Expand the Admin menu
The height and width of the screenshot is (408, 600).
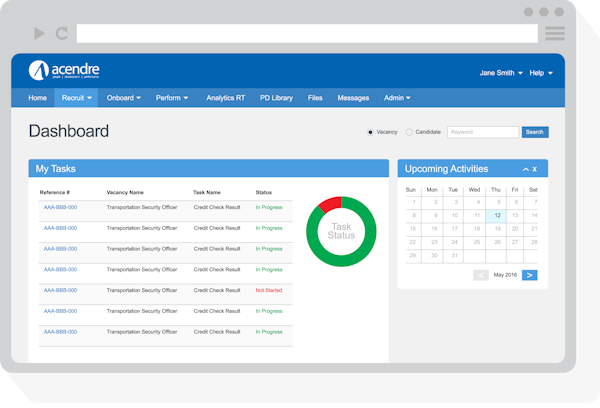coord(397,98)
